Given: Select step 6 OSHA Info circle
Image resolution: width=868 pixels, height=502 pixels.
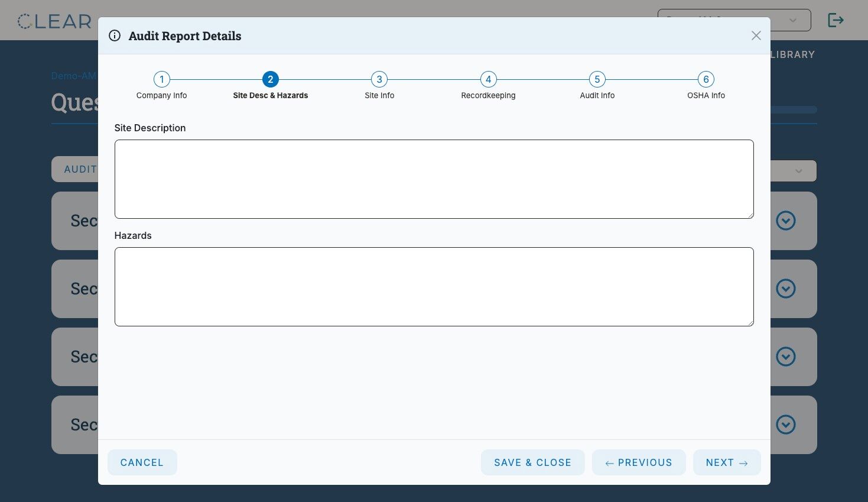Looking at the screenshot, I should click(706, 79).
